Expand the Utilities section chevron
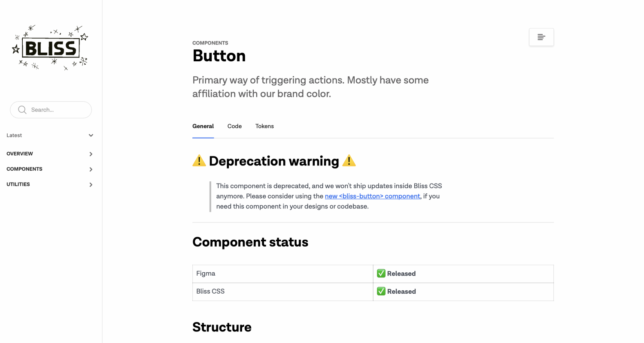The height and width of the screenshot is (343, 644). [x=91, y=185]
